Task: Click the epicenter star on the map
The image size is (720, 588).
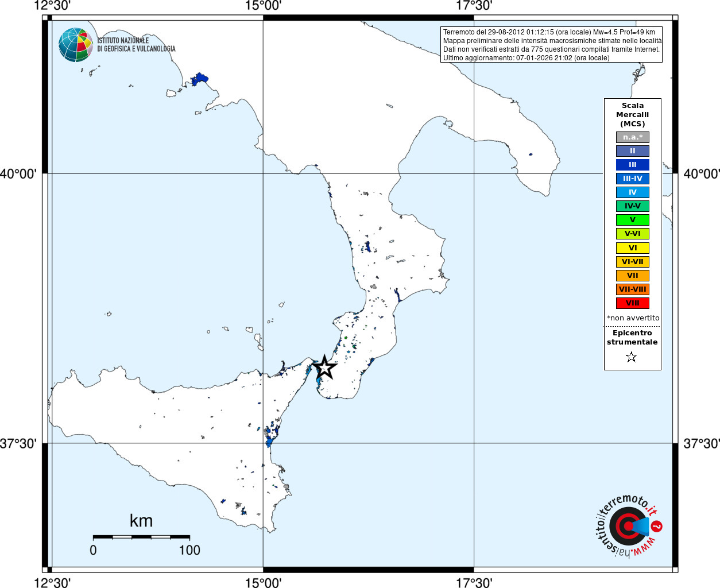Action: [325, 367]
